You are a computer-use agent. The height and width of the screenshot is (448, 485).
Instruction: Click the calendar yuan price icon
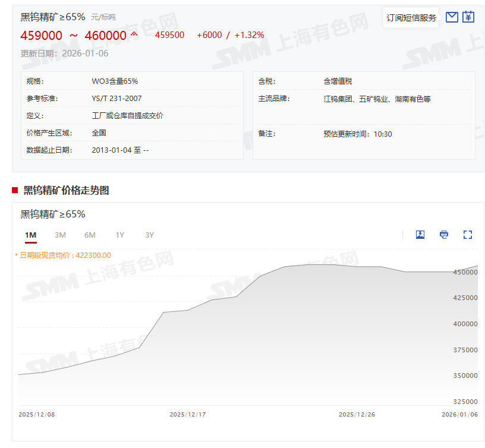pyautogui.click(x=468, y=17)
